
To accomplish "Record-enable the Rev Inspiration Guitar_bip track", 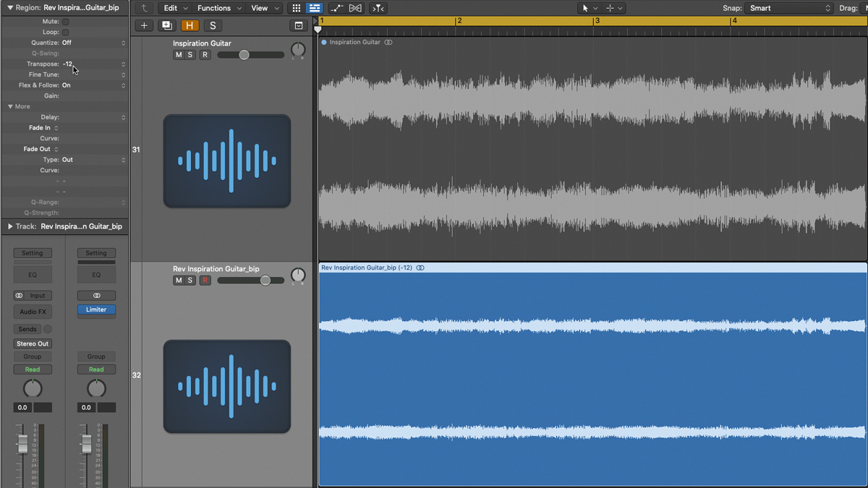I will click(x=205, y=281).
